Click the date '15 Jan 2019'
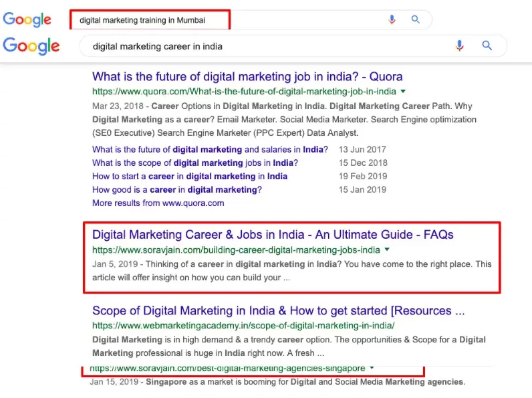The height and width of the screenshot is (398, 532). (362, 189)
